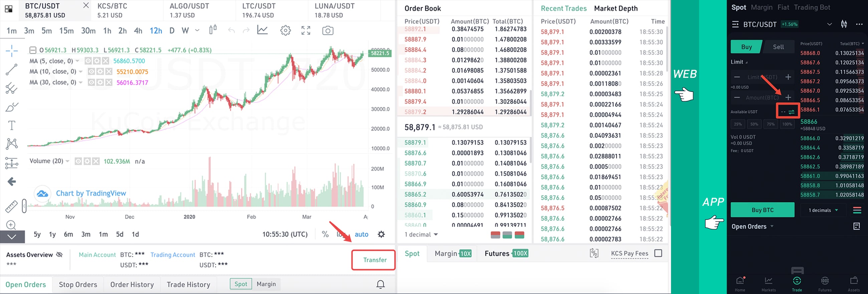This screenshot has width=868, height=294.
Task: Toggle Assets Overview visibility eye icon
Action: (59, 255)
